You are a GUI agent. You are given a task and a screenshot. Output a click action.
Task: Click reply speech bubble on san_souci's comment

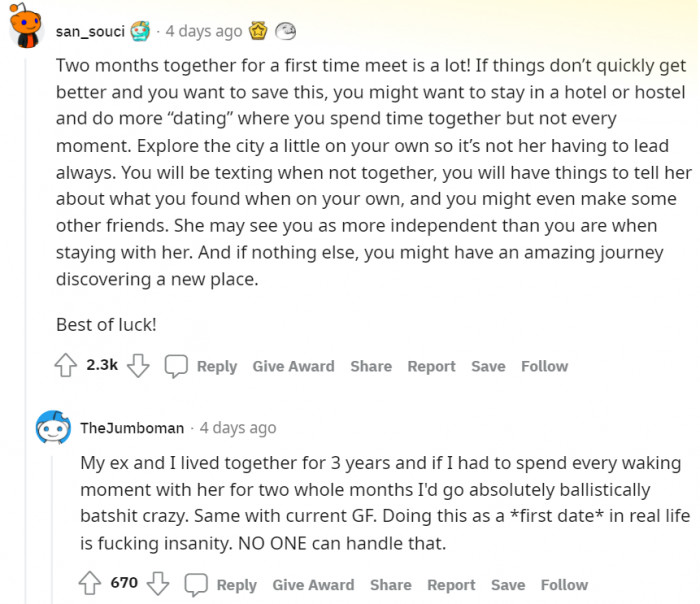(x=176, y=366)
